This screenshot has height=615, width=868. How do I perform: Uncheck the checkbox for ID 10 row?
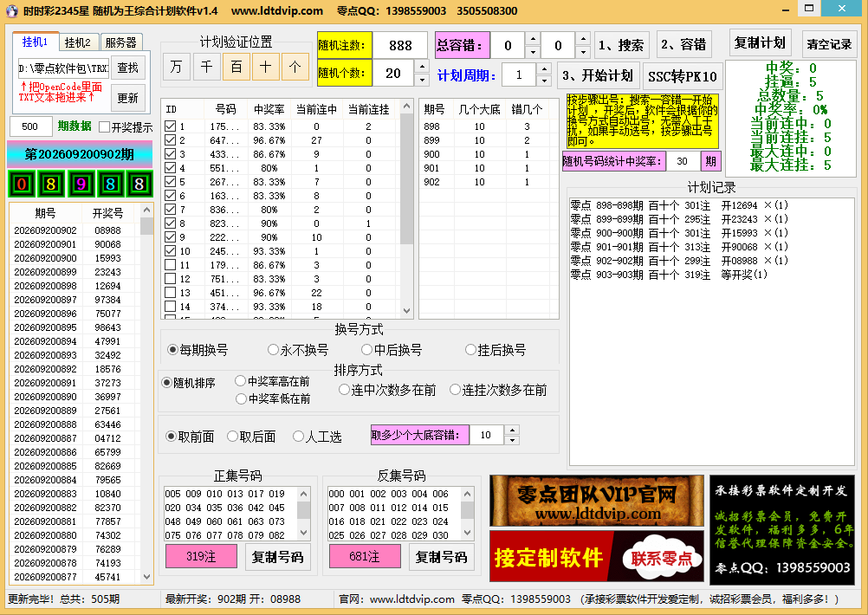pyautogui.click(x=171, y=250)
